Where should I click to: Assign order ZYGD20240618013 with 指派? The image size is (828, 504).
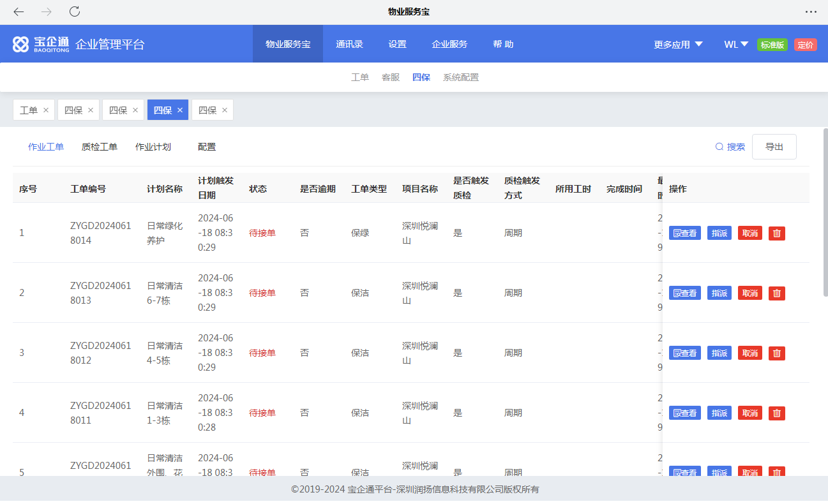pos(719,293)
